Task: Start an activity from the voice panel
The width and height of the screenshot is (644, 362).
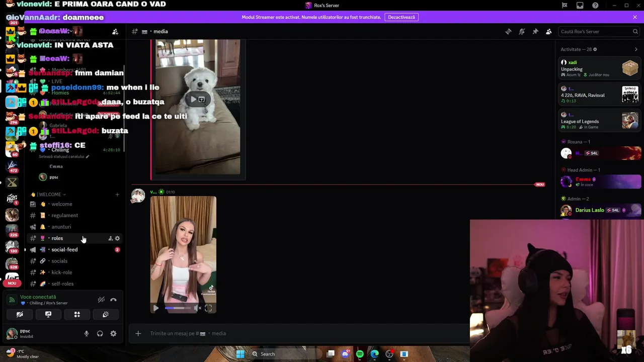Action: [77, 314]
